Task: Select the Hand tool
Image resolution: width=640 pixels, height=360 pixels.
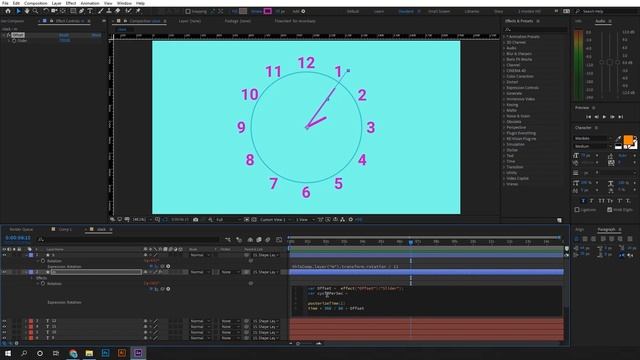Action: (x=27, y=11)
